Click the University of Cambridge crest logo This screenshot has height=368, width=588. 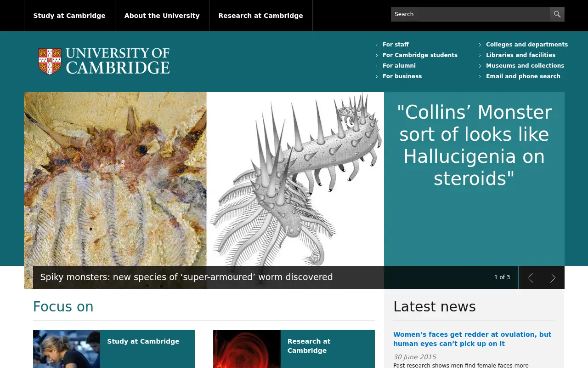[x=104, y=61]
